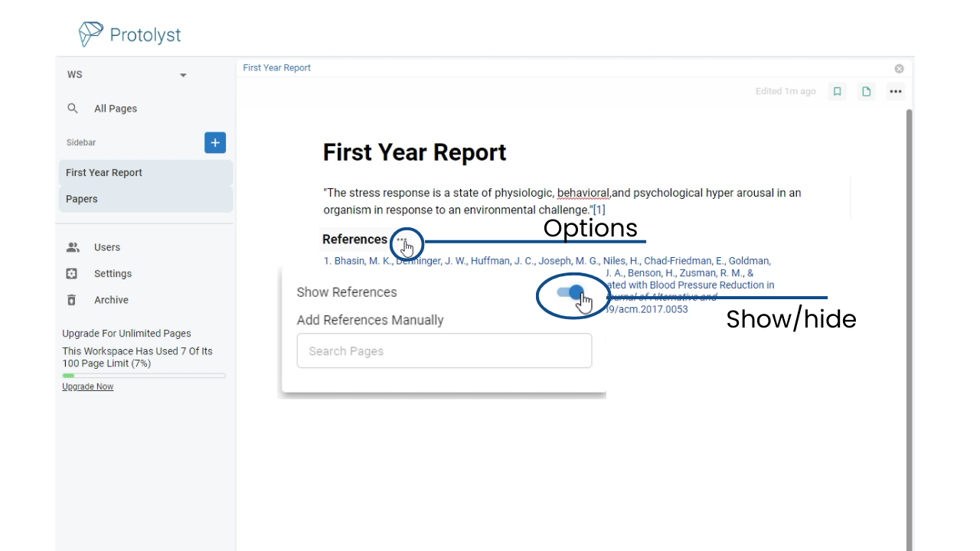Select First Year Report in the sidebar
Image resolution: width=980 pixels, height=551 pixels.
[x=103, y=172]
